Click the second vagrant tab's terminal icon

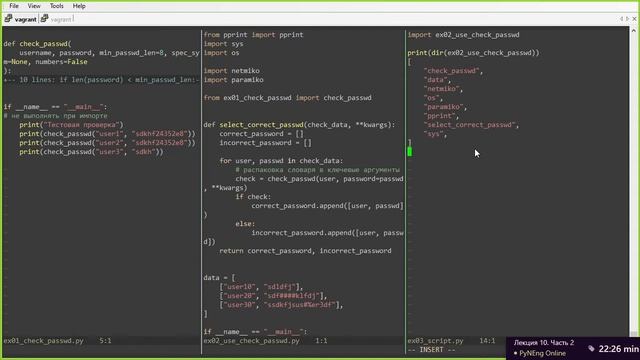tap(44, 19)
